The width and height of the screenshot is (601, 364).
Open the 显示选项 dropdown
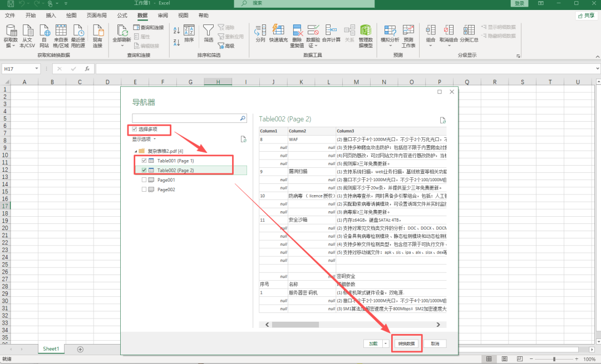[x=144, y=139]
